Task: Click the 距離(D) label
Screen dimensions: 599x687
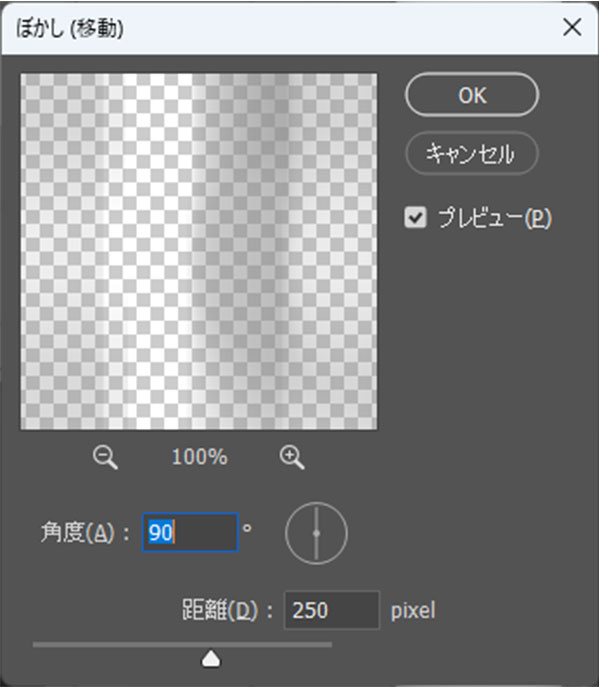Action: click(220, 610)
